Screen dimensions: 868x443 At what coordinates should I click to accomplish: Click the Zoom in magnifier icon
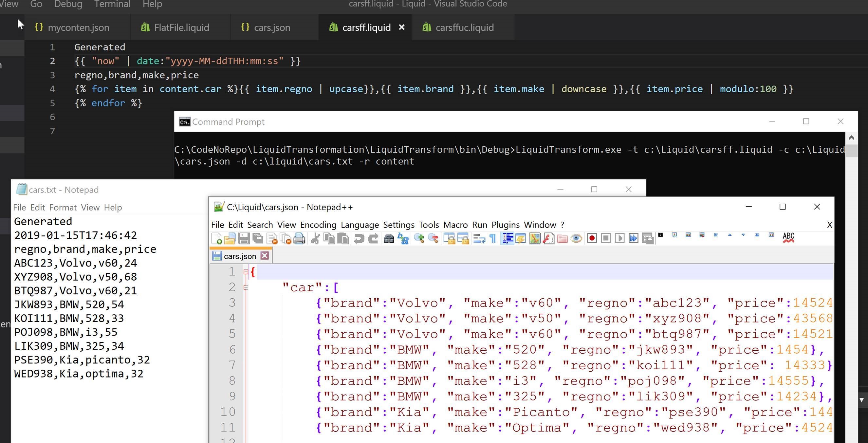[x=419, y=238]
